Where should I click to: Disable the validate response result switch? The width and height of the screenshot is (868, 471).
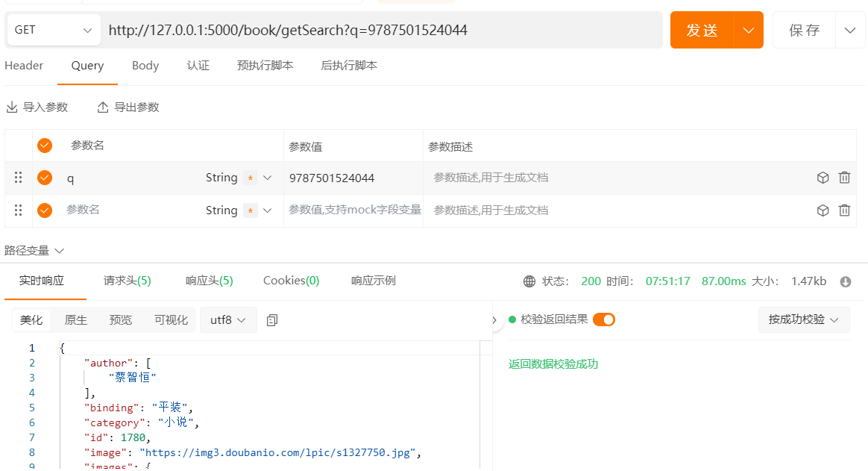pos(604,319)
